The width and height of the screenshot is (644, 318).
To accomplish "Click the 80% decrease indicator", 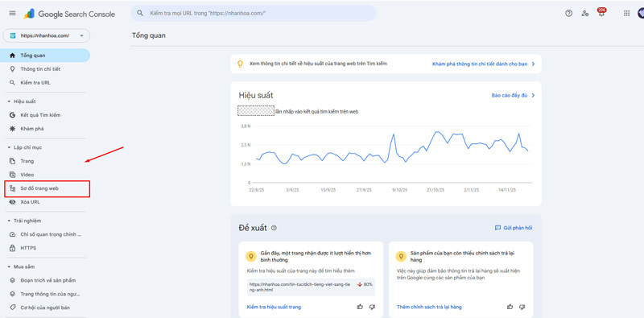I will (365, 284).
